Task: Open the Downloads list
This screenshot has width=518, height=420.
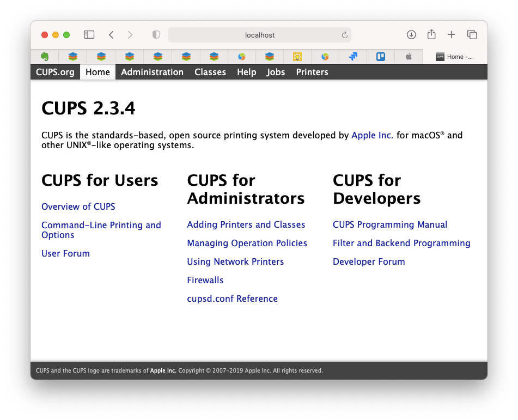Action: click(x=411, y=34)
